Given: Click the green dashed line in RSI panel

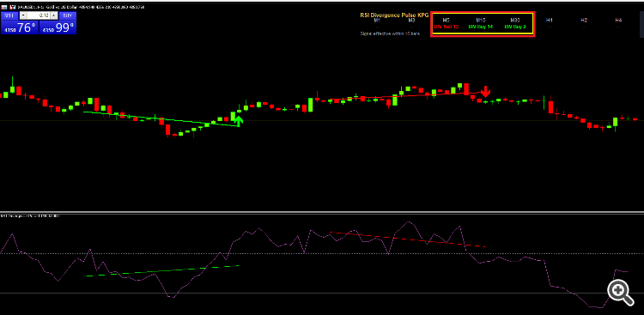Looking at the screenshot, I should point(161,271).
